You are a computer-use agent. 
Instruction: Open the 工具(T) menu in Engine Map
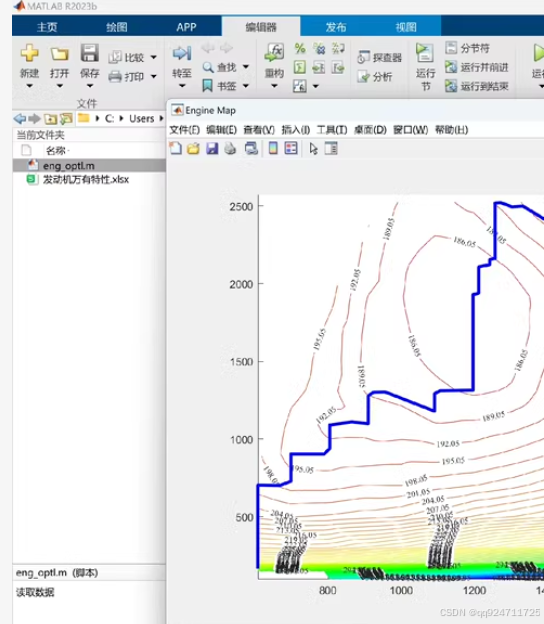(x=332, y=130)
